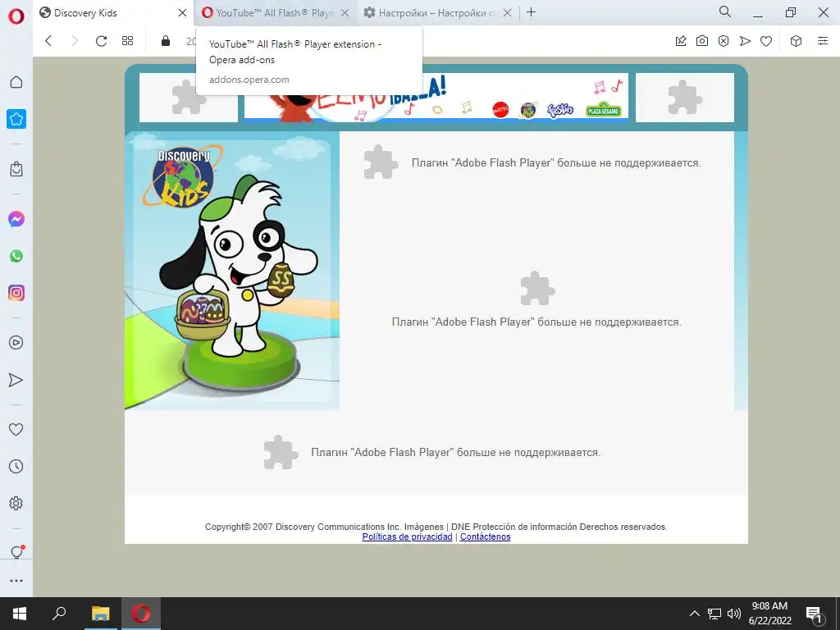Open Speed Dial start page grid
The image size is (840, 630).
click(127, 41)
